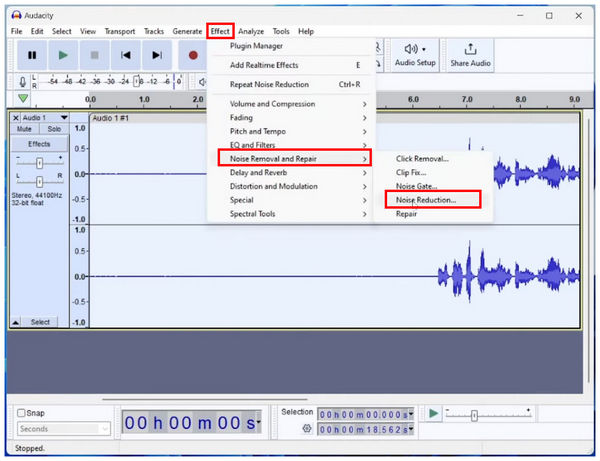600x461 pixels.
Task: Click the 7.0 mark on timeline ruler
Action: click(467, 99)
